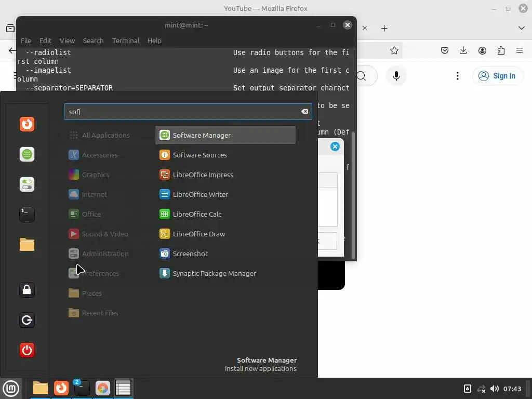Open Firefox account icon

click(x=482, y=50)
